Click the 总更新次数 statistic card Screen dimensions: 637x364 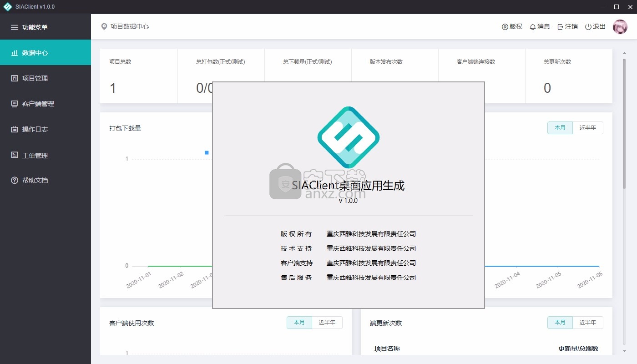pos(569,76)
